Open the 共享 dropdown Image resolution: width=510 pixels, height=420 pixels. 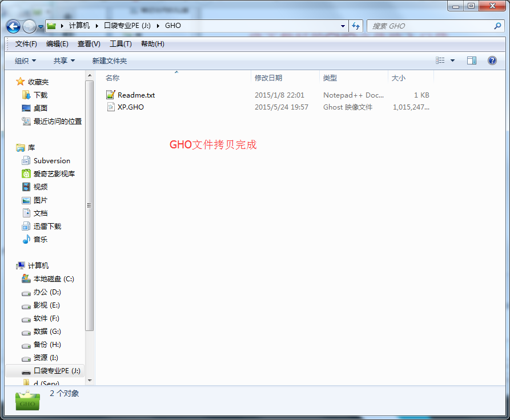point(64,60)
